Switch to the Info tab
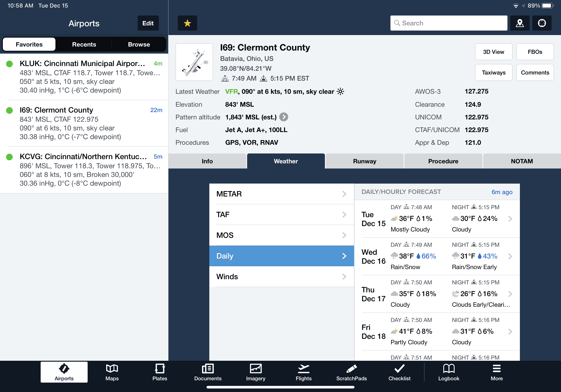 207,161
